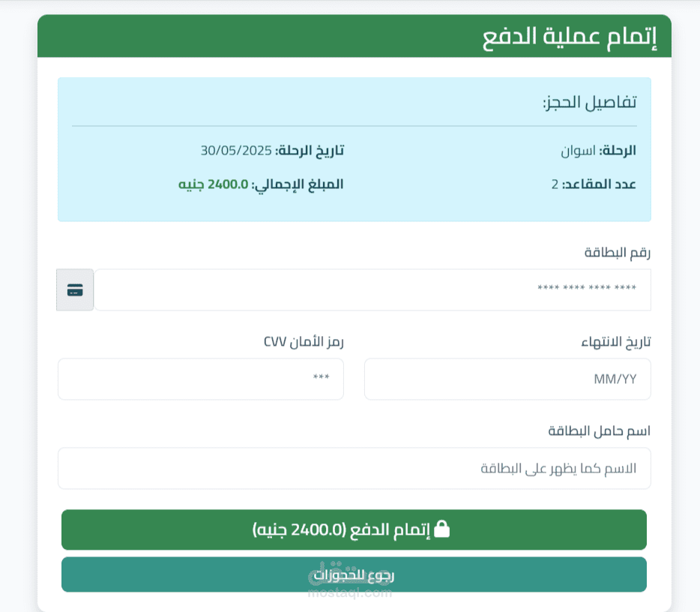Click the green total amount 2400.0 جنيه
Screen dimensions: 700x612
[x=214, y=184]
